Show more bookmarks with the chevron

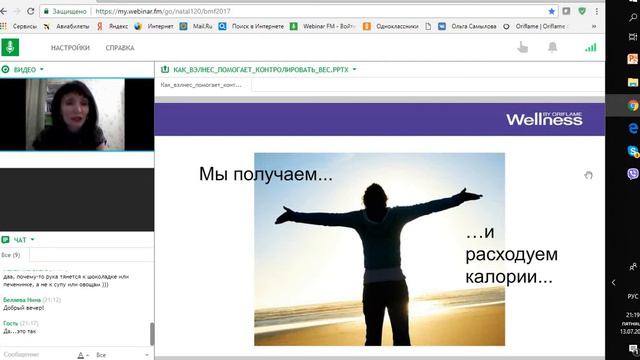pos(594,26)
